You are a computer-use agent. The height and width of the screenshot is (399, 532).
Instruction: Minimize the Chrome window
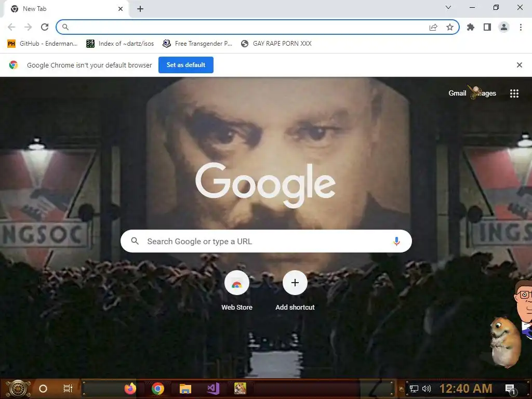[472, 7]
